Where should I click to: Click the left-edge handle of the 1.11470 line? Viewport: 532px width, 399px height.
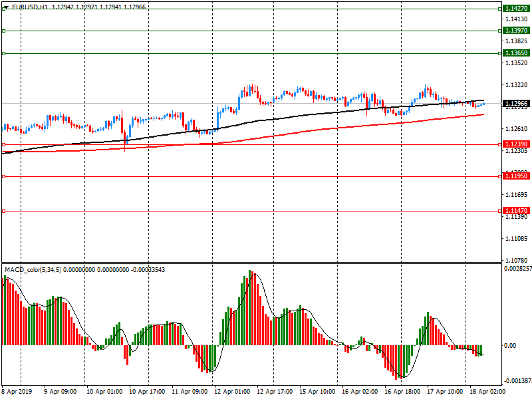3,211
